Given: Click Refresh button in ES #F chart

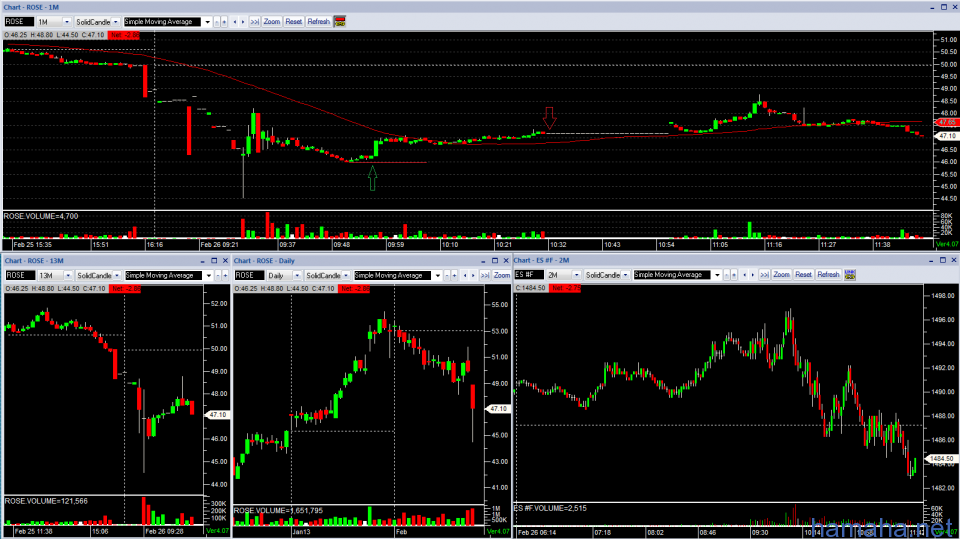Looking at the screenshot, I should [828, 275].
